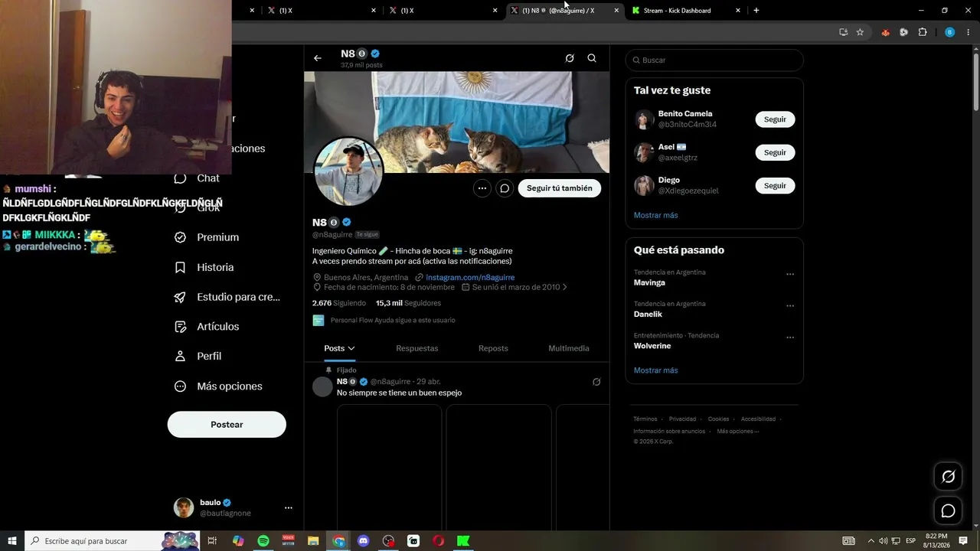Open the Kick app in the taskbar
980x551 pixels.
463,541
